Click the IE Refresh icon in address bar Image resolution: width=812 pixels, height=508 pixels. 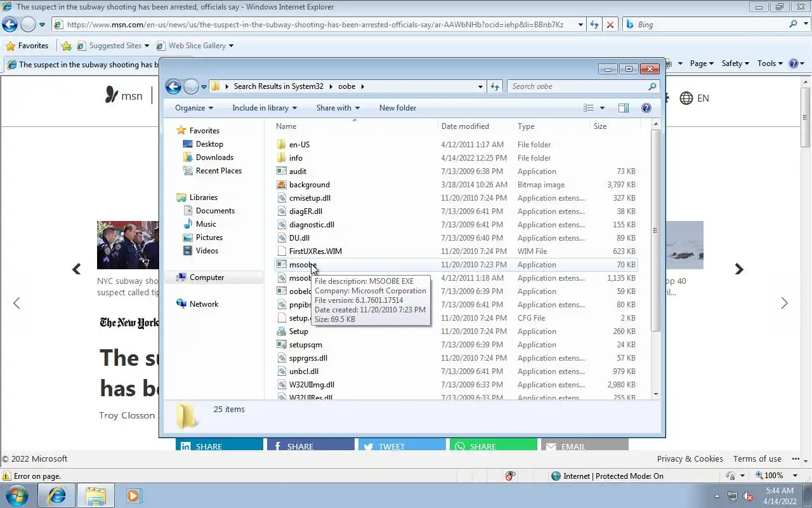coord(594,25)
